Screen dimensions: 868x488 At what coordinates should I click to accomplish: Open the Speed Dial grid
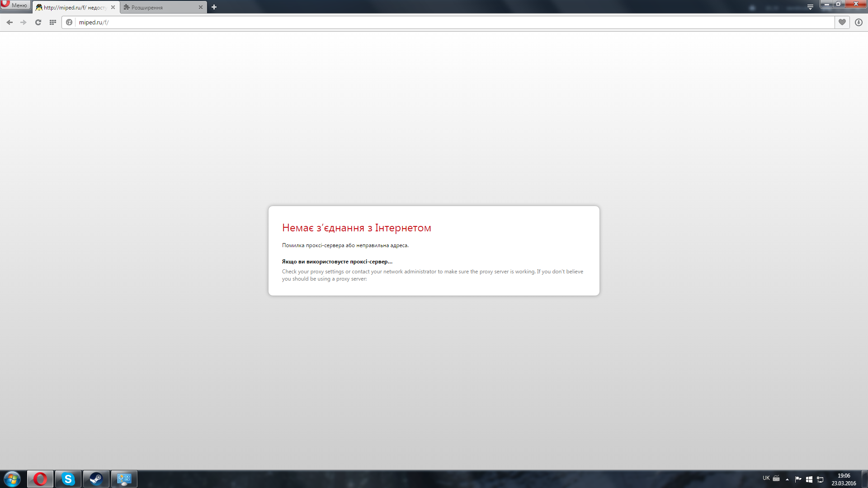(x=53, y=22)
